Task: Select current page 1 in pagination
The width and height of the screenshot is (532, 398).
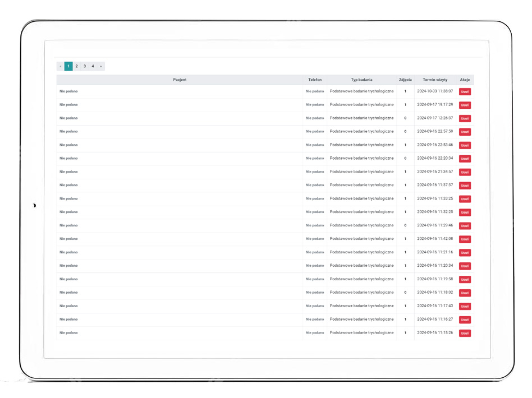Action: 68,66
